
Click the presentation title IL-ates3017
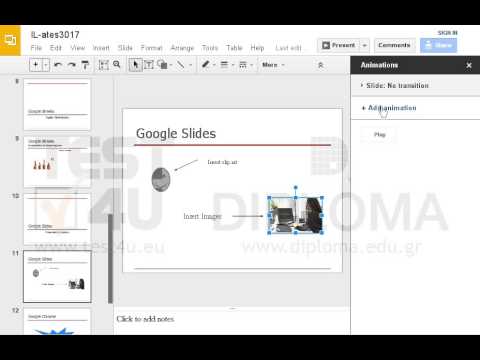click(x=55, y=35)
